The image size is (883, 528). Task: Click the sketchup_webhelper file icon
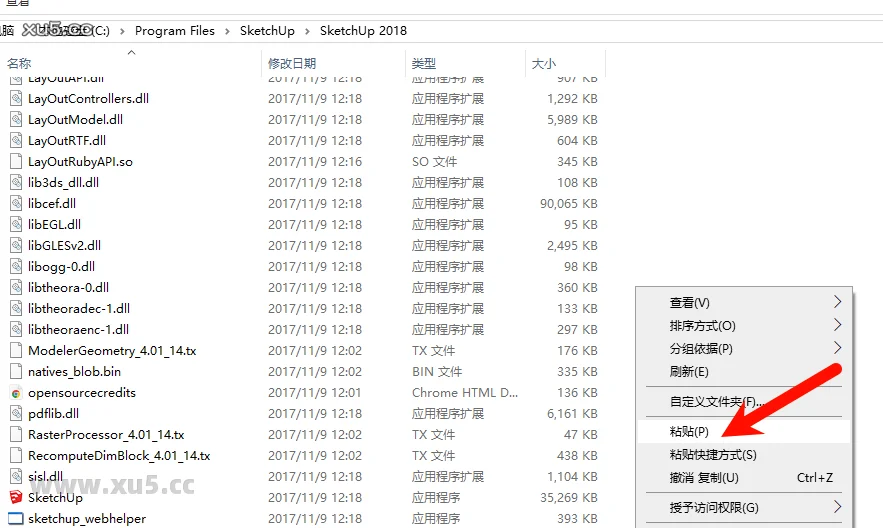[16, 518]
